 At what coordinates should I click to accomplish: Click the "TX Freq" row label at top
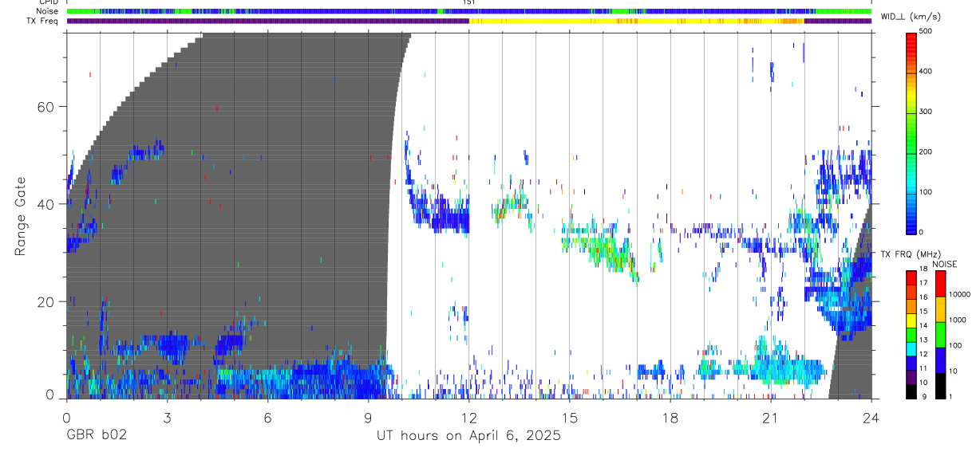pos(42,21)
